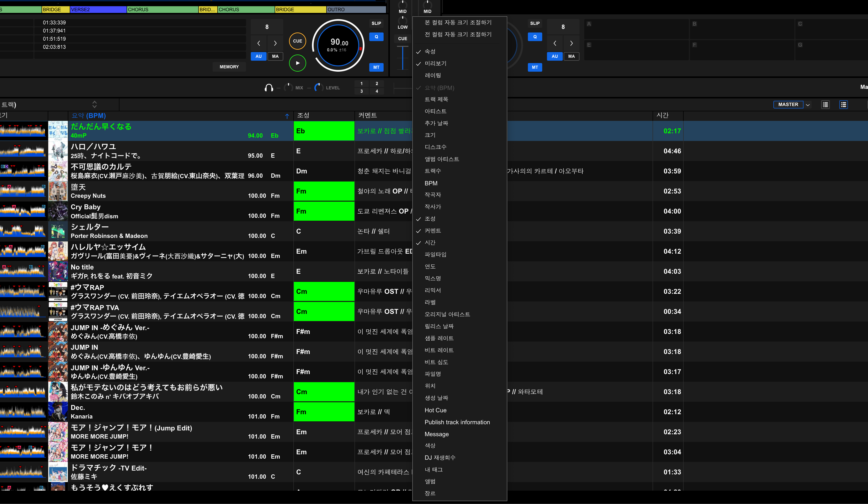Click the MT master tempo button on deck 1
Viewport: 868px width, 504px height.
(376, 68)
